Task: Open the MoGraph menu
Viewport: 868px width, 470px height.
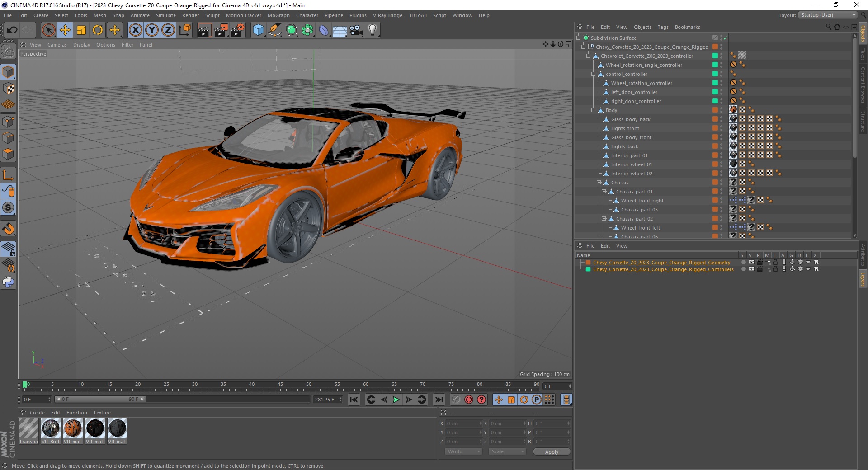Action: pyautogui.click(x=278, y=15)
